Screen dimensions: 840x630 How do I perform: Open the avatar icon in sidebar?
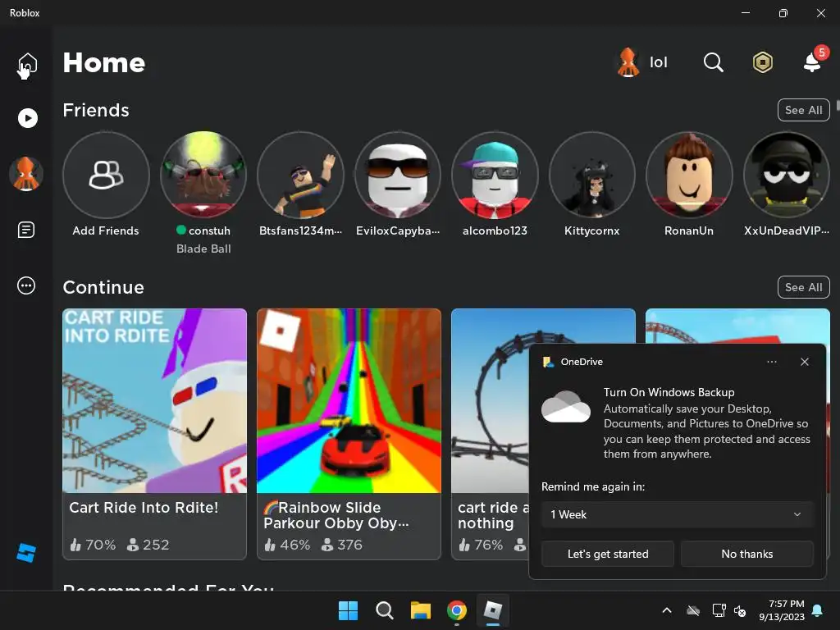click(x=26, y=174)
